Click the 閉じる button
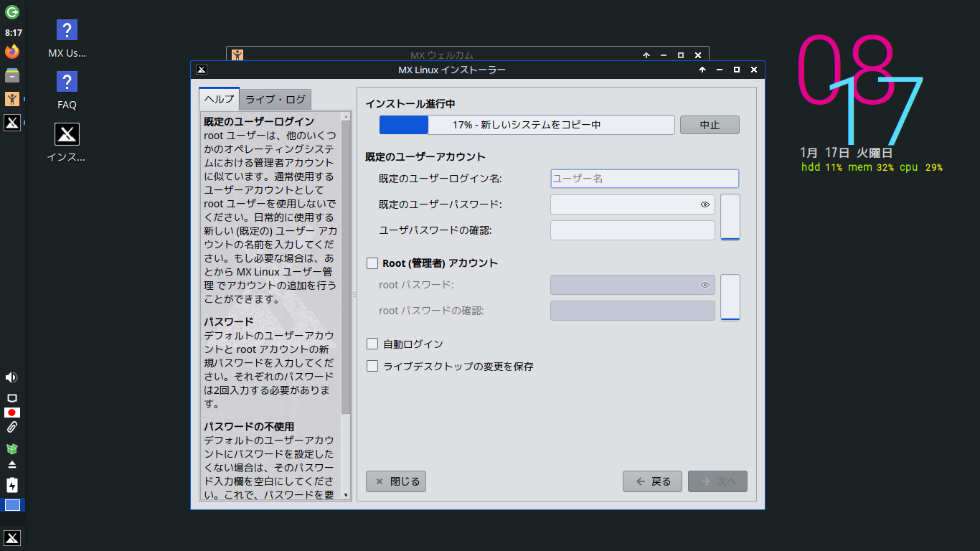Screen dimensions: 980x551 click(x=396, y=481)
